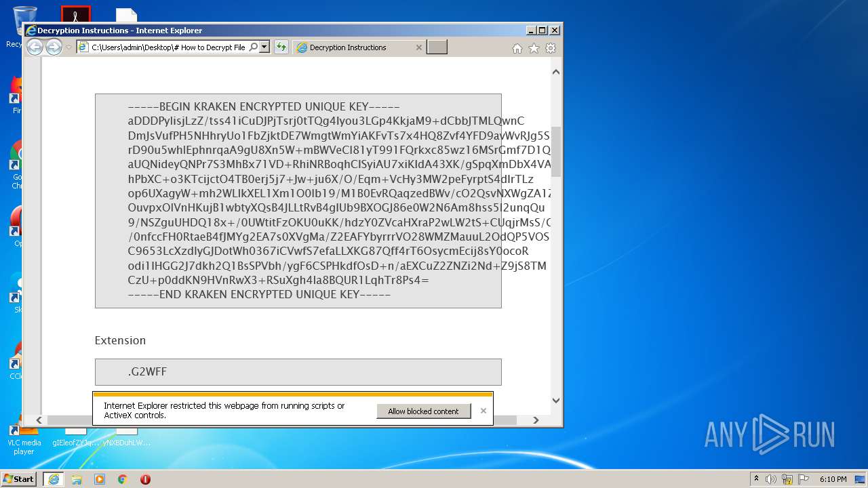The height and width of the screenshot is (488, 868).
Task: Click the Extension heading
Action: 120,340
